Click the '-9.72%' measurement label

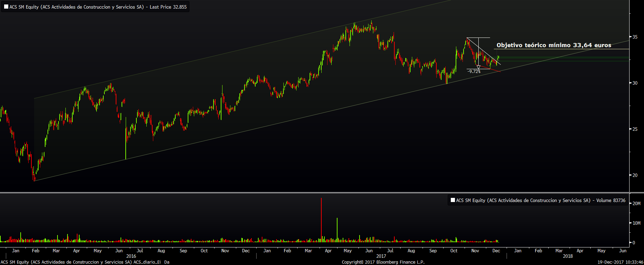[x=474, y=72]
